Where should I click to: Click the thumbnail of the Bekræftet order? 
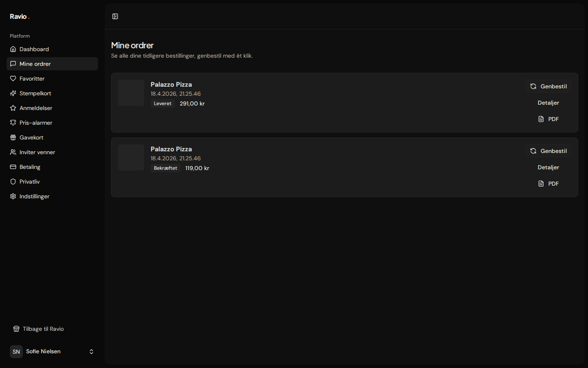click(131, 157)
